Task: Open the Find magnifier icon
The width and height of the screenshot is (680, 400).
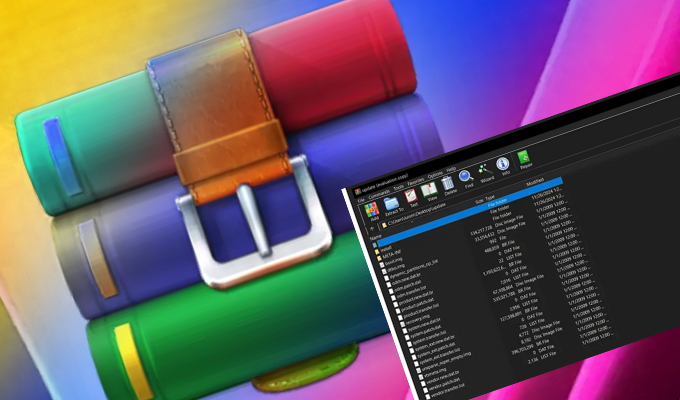Action: pos(466,176)
